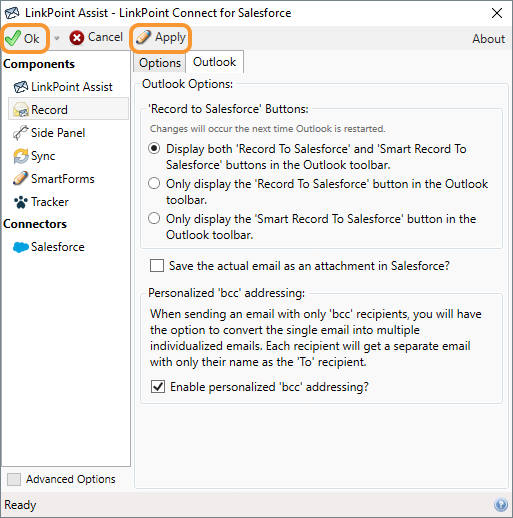Open the About link

point(488,39)
